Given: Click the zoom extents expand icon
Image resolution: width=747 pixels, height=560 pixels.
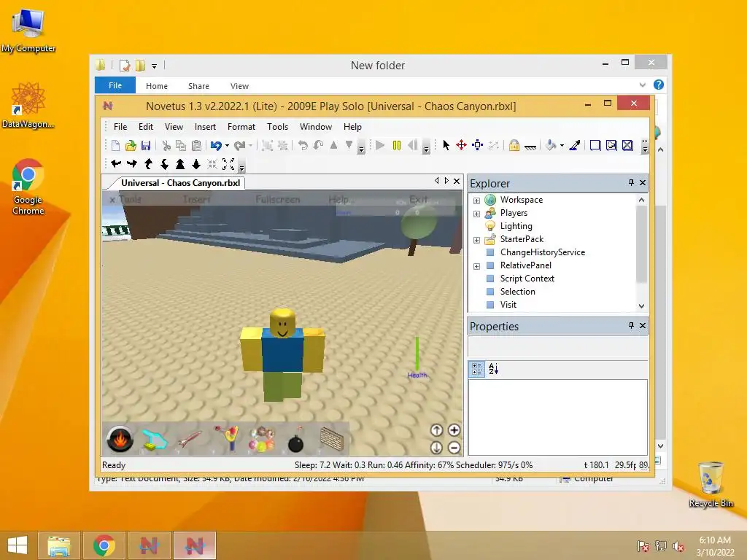Looking at the screenshot, I should (228, 164).
